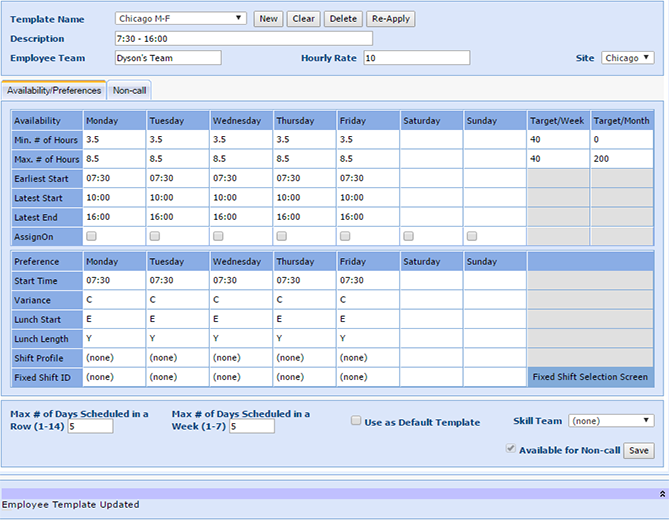Click the New template button
669x520 pixels.
[267, 19]
